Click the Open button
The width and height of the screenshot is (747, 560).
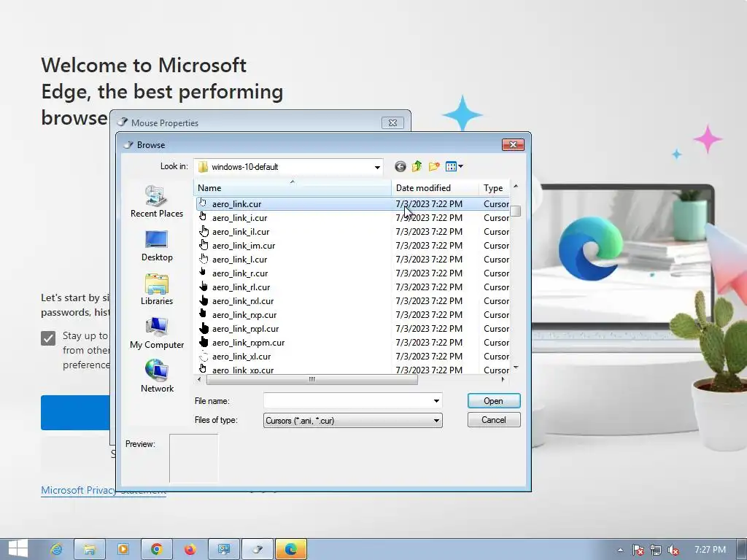pyautogui.click(x=494, y=400)
